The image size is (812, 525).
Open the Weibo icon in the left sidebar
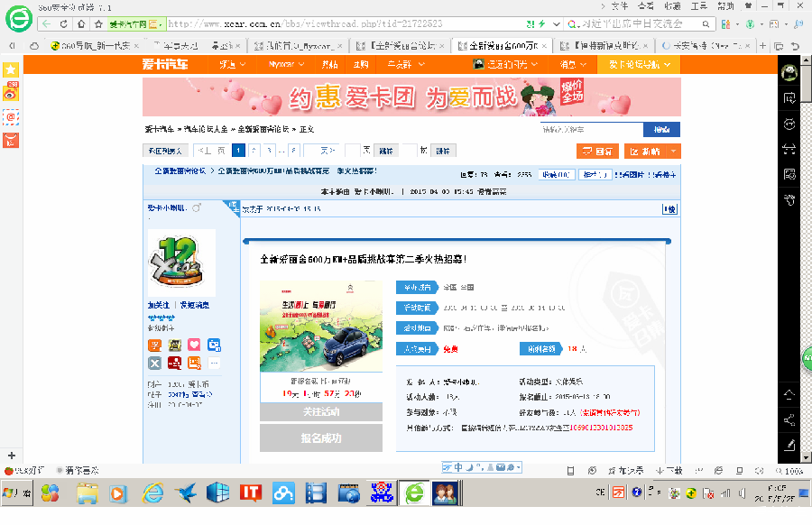tap(11, 92)
